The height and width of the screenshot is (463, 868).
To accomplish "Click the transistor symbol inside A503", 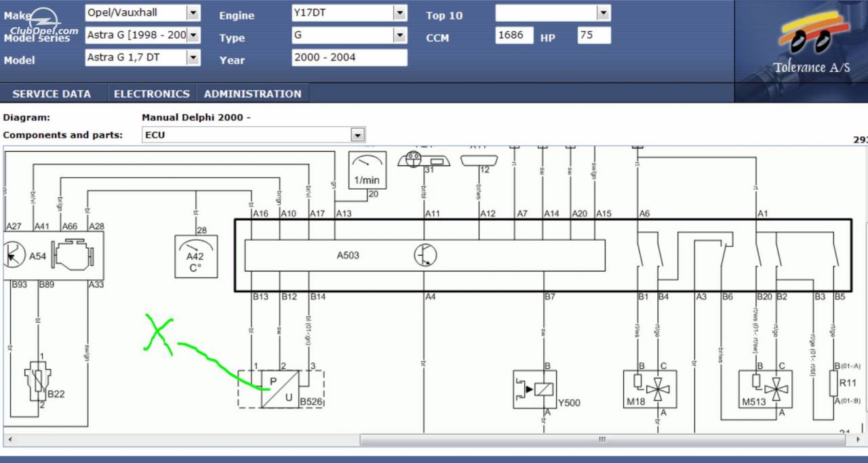I will point(426,256).
